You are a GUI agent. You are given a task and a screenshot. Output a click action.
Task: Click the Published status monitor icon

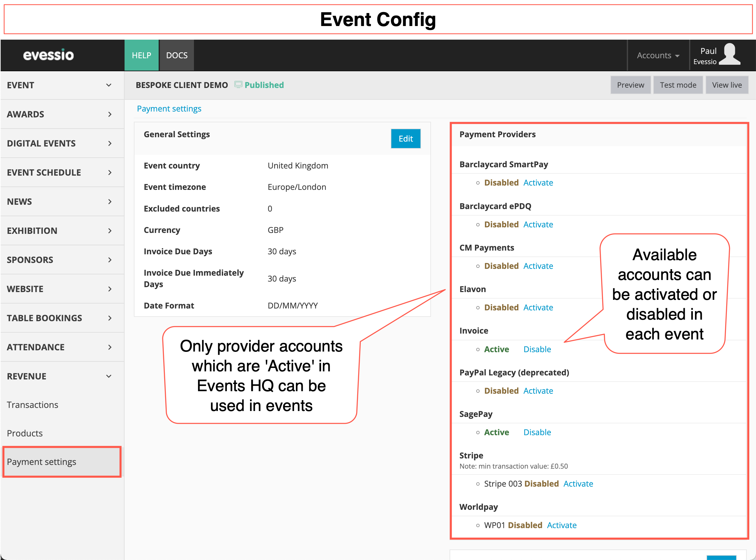239,85
